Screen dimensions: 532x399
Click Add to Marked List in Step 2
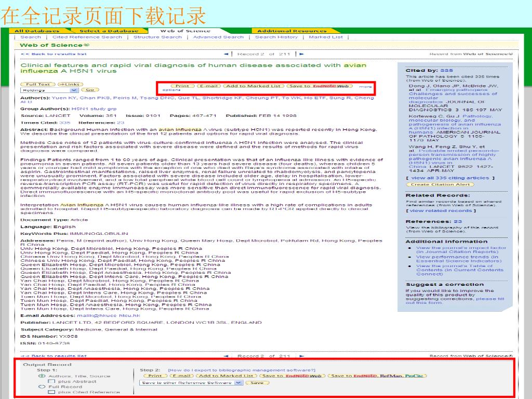226,376
